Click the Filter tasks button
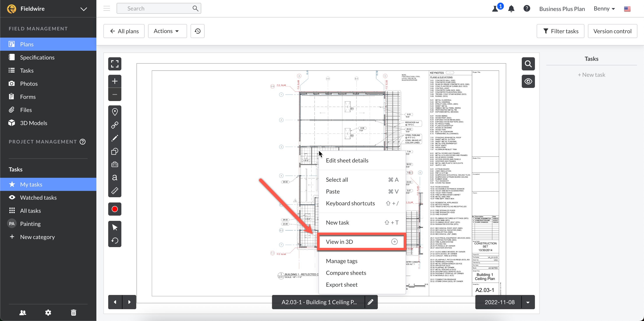 (560, 31)
